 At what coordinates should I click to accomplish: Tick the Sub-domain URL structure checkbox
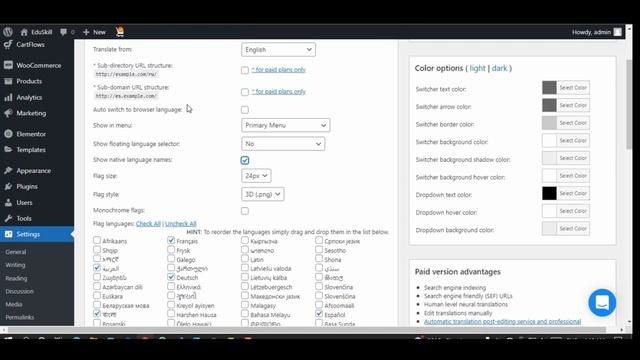[245, 92]
